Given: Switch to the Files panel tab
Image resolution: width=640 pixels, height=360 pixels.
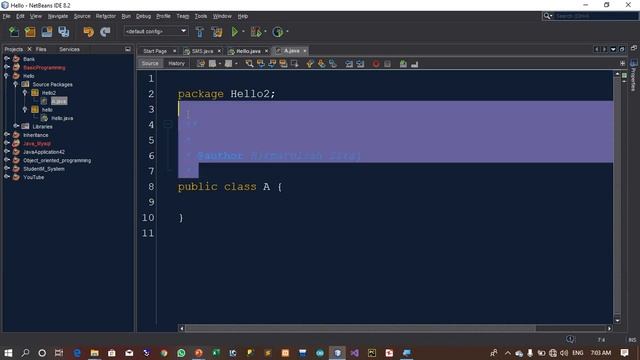Looking at the screenshot, I should (x=41, y=49).
